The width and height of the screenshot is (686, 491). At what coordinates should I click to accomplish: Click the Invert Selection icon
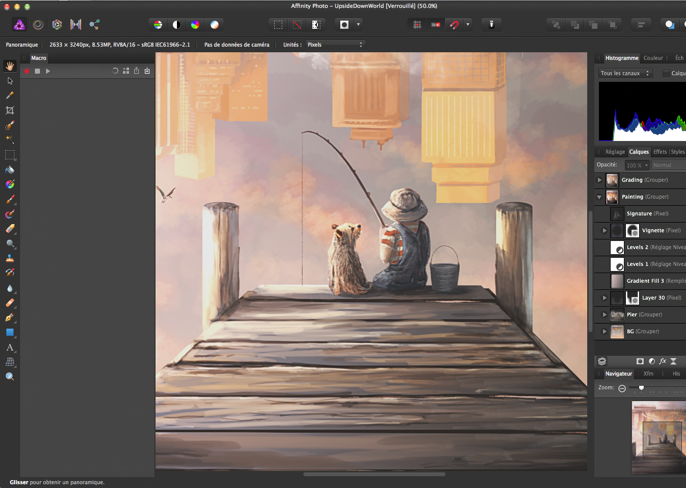click(x=316, y=25)
